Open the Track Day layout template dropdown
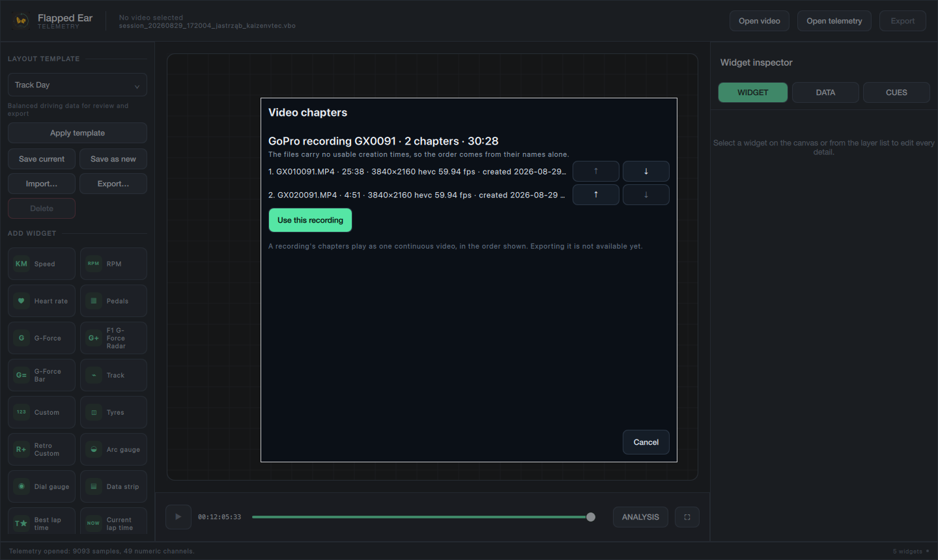 coord(78,85)
